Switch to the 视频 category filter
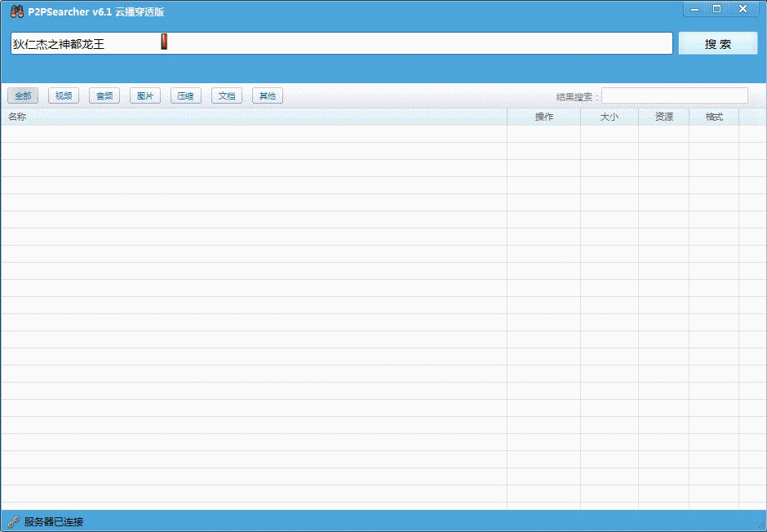The width and height of the screenshot is (767, 532). (x=64, y=96)
